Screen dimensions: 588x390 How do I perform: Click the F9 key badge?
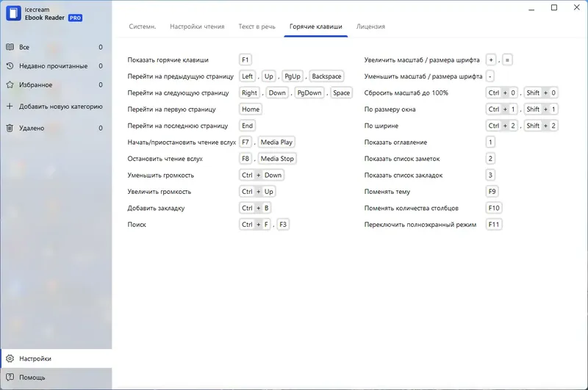click(492, 192)
